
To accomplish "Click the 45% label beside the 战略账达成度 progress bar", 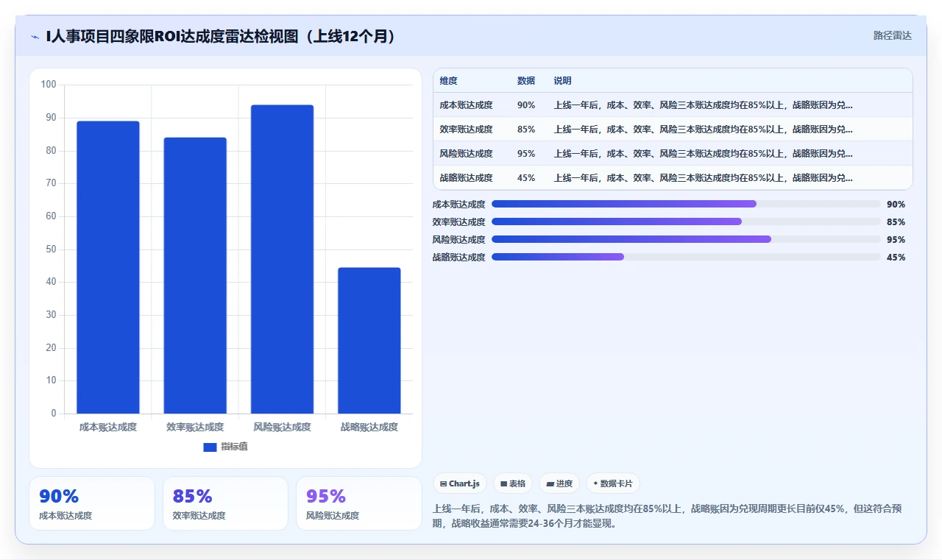I will (896, 258).
